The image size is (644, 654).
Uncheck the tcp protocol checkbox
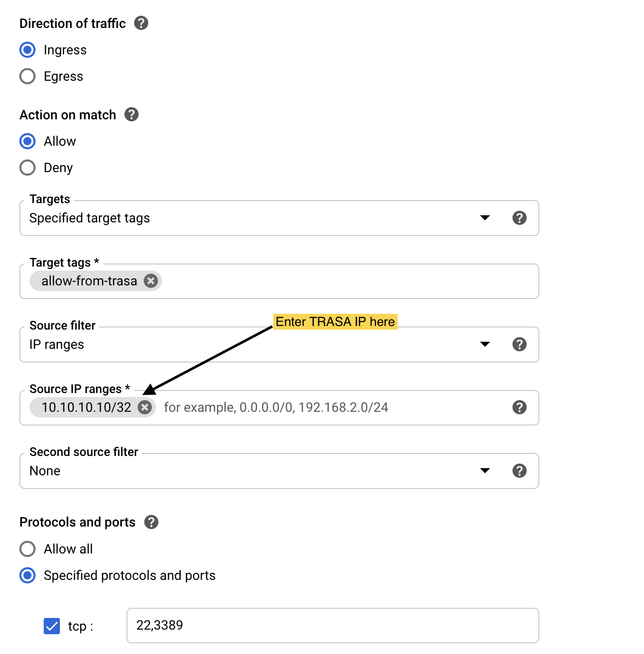pyautogui.click(x=51, y=626)
